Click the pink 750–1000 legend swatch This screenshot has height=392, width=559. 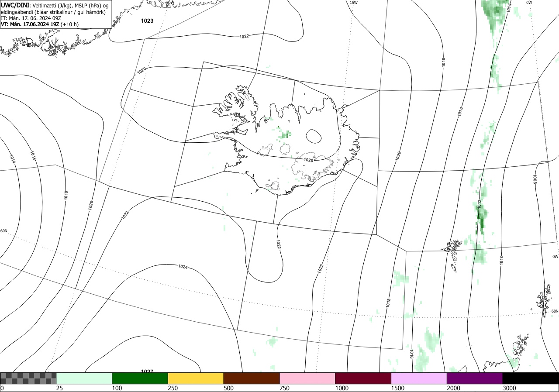coord(307,378)
